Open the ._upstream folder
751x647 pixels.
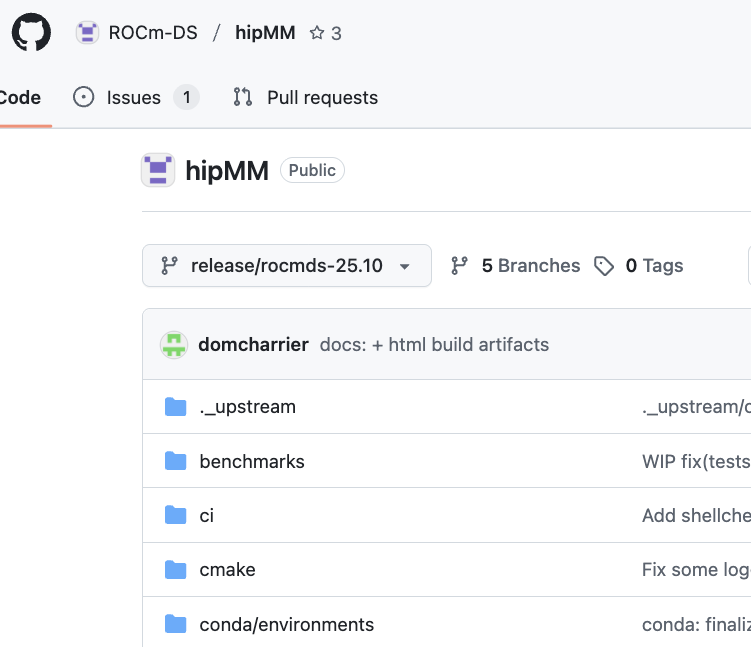click(248, 407)
